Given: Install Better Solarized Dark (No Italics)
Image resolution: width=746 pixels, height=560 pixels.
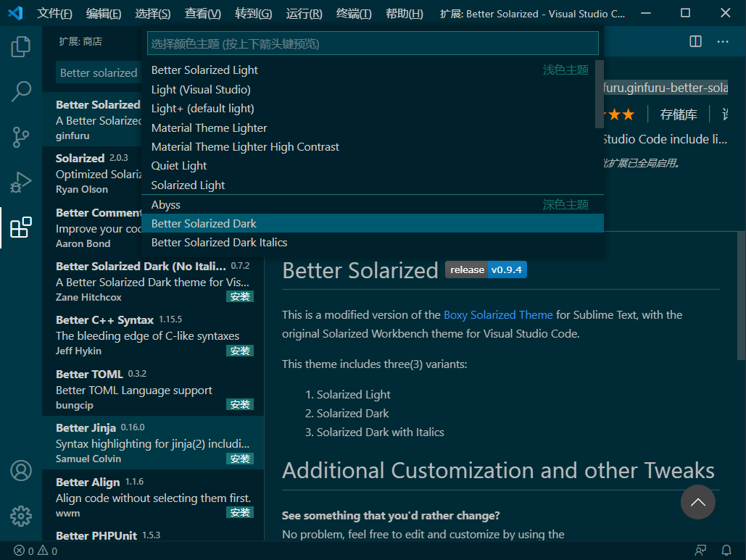Looking at the screenshot, I should (240, 296).
